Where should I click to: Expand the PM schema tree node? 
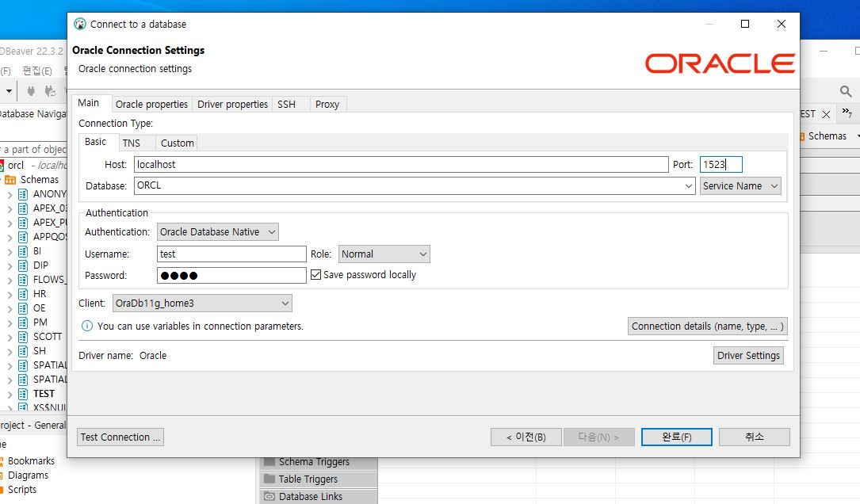point(10,323)
